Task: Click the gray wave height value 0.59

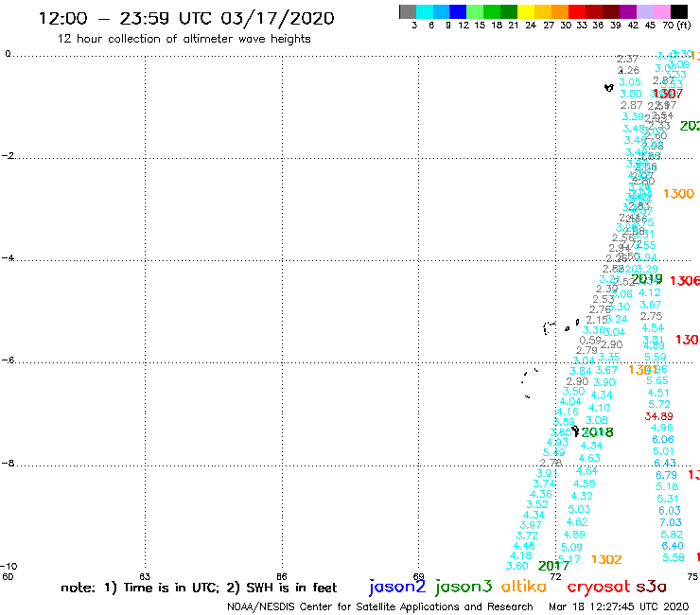Action: 590,341
